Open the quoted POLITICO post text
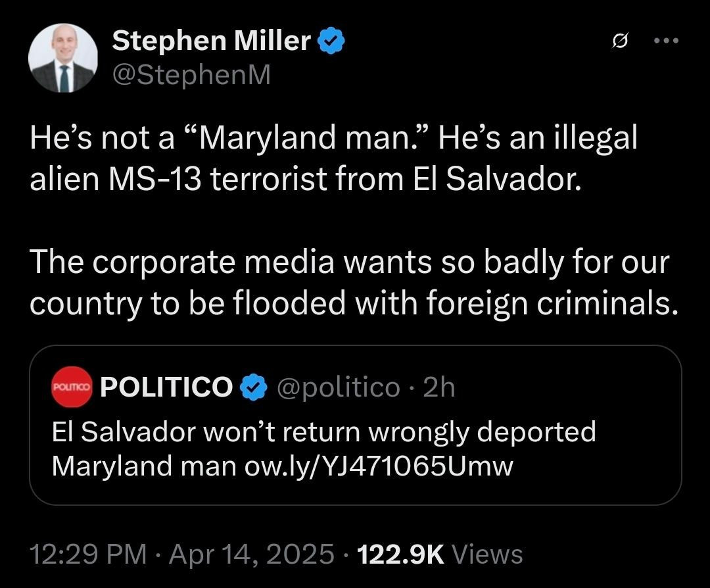Screen dimensions: 710x588 355,449
